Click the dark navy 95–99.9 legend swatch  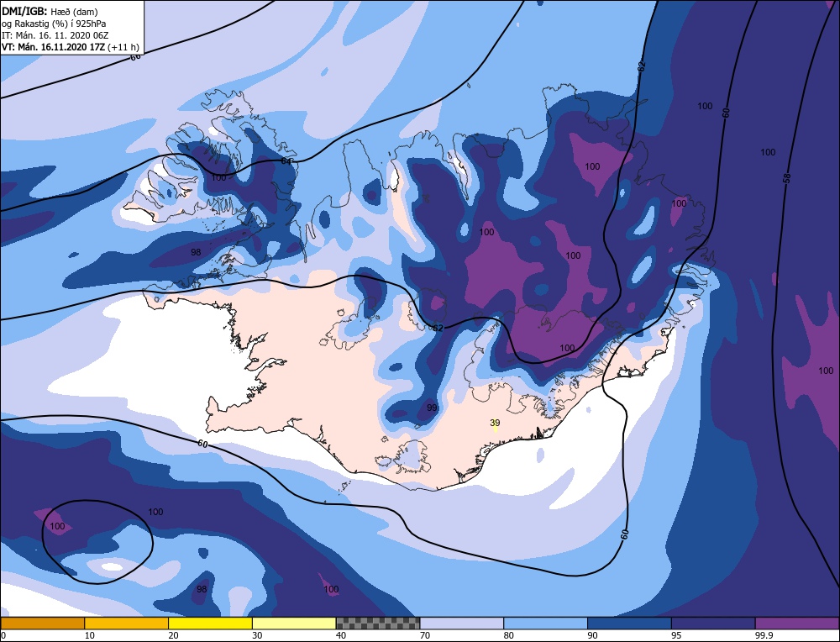click(x=713, y=623)
